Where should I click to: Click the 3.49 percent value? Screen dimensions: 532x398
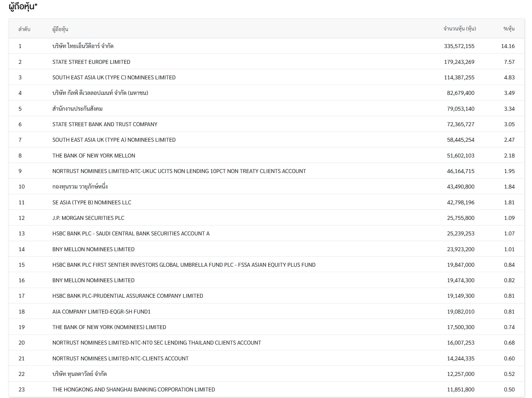click(x=509, y=93)
